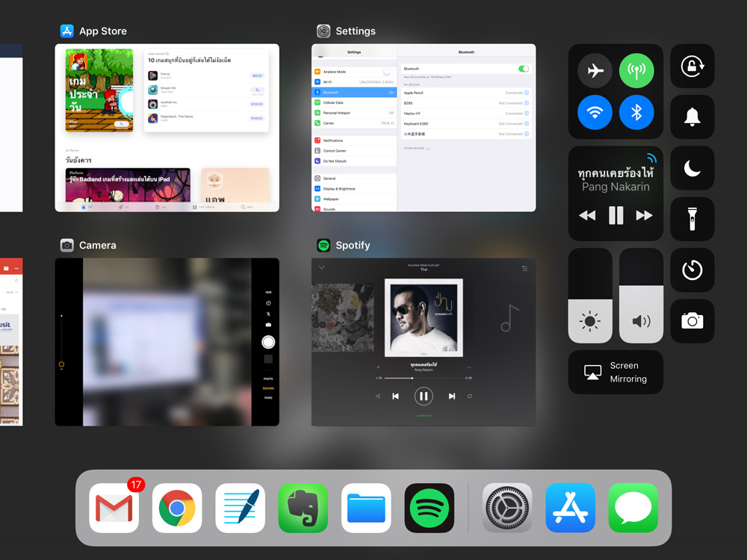
Task: Open Files app from the dock
Action: pyautogui.click(x=366, y=508)
